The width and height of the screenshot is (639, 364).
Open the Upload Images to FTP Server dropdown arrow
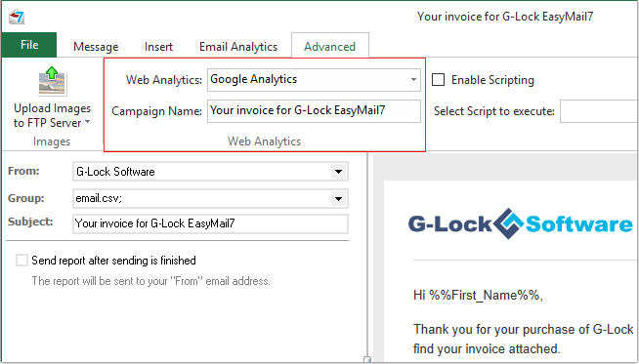point(88,122)
